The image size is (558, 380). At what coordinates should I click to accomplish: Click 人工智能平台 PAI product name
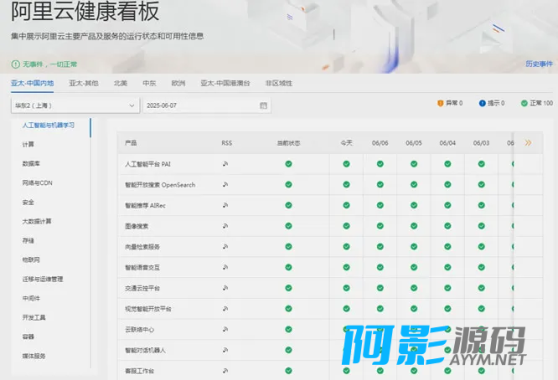148,164
